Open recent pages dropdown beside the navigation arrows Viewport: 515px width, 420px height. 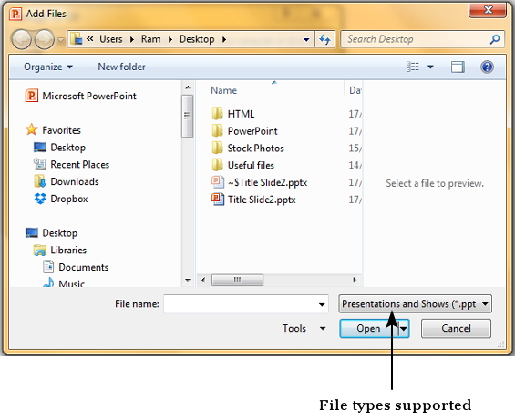click(x=61, y=40)
